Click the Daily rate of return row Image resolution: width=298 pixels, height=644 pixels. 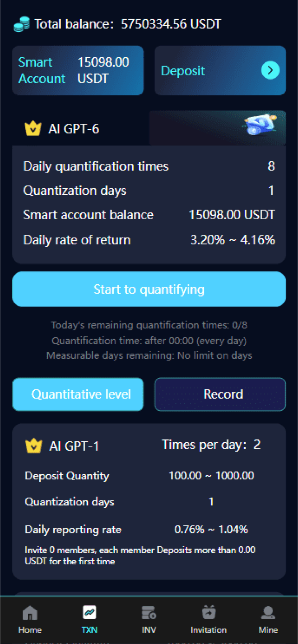[149, 240]
